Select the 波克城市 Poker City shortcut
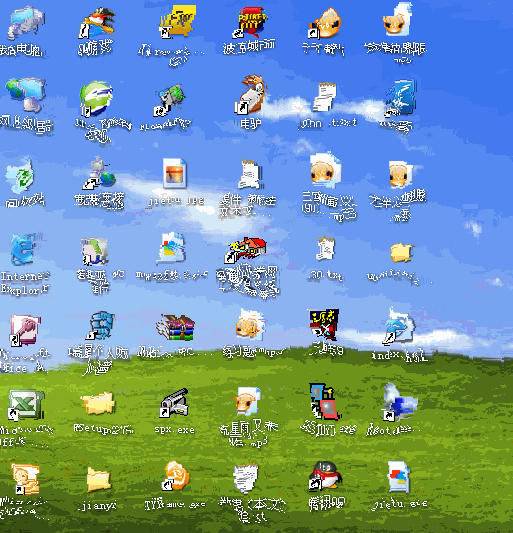The image size is (513, 533). pos(251,22)
